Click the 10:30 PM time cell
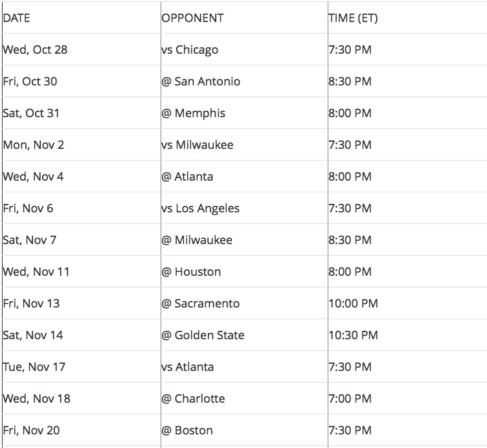The width and height of the screenshot is (487, 448). click(x=353, y=335)
